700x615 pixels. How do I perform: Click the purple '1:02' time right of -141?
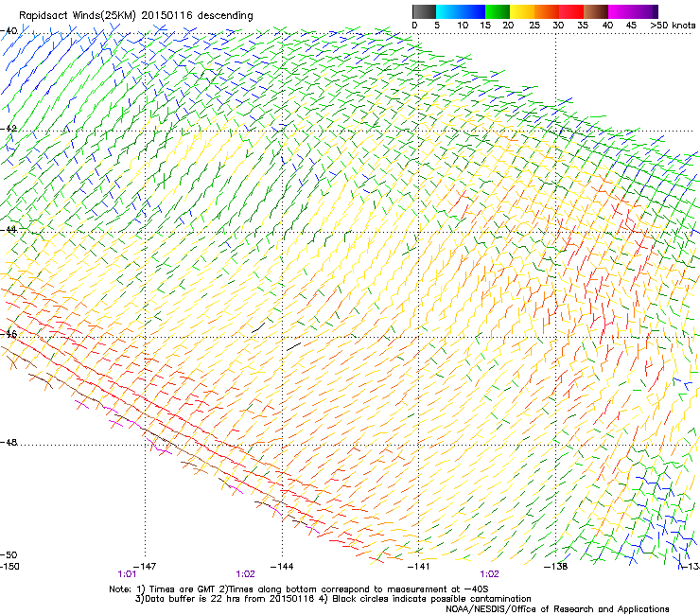coord(490,574)
